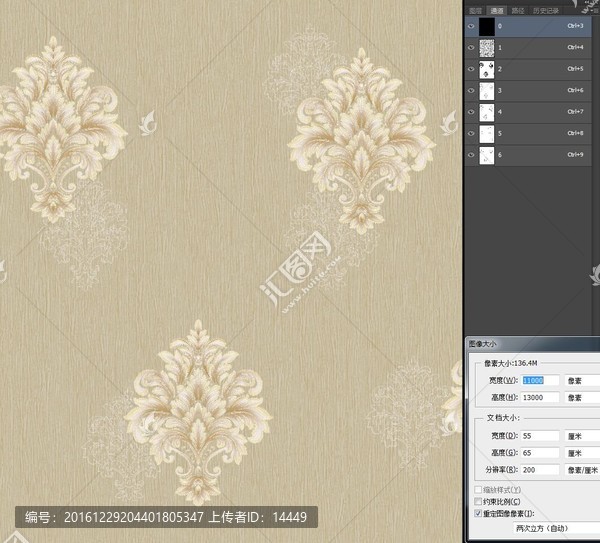
Task: Click the pixel 高度(H) field showing 13000
Action: point(540,397)
